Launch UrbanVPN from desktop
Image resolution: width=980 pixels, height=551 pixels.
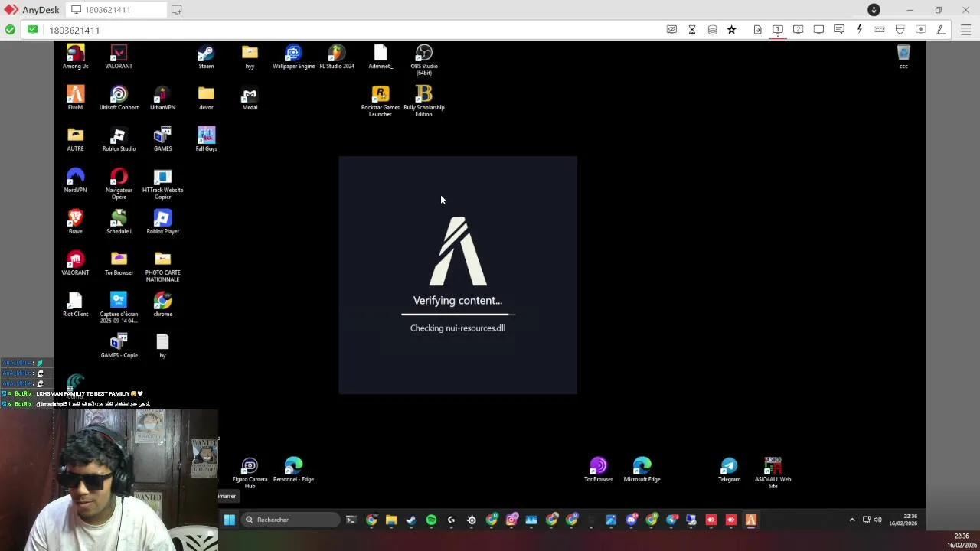(x=162, y=99)
